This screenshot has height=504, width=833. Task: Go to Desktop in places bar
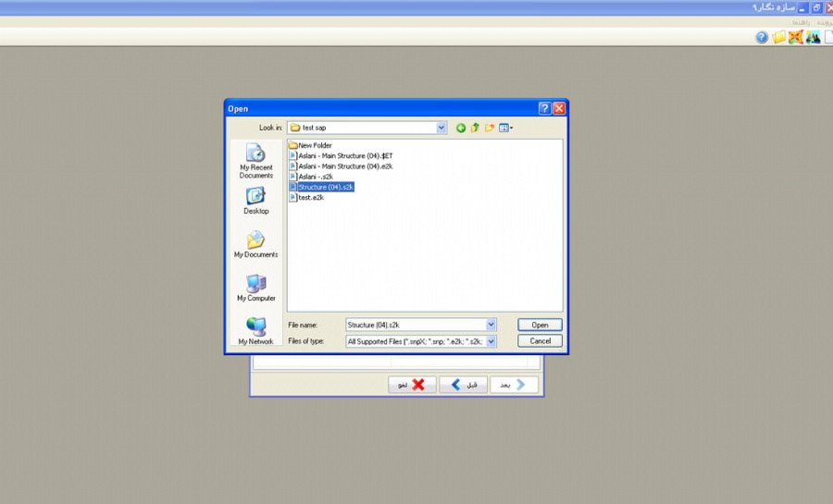coord(255,201)
